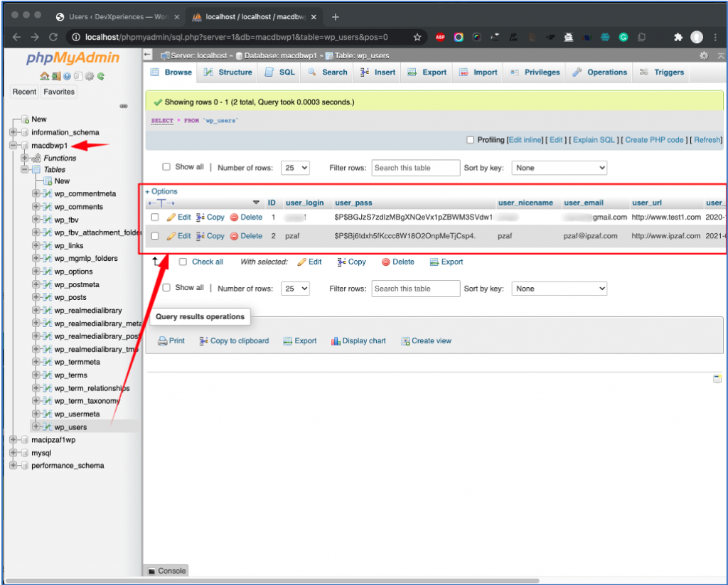
Task: Click the reload navigation panel icon
Action: click(101, 76)
